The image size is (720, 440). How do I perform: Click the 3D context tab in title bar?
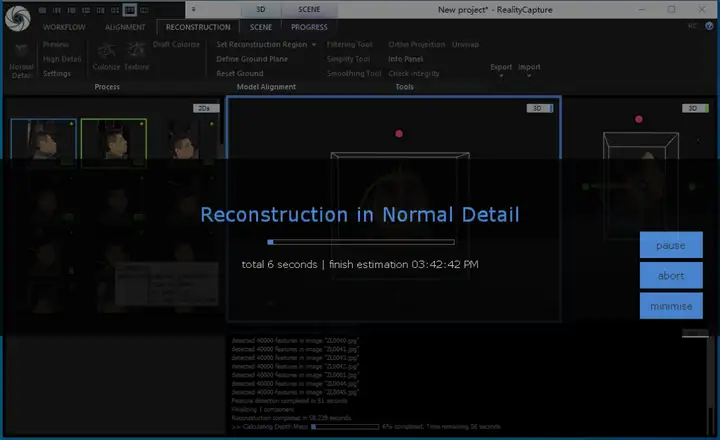tap(260, 9)
